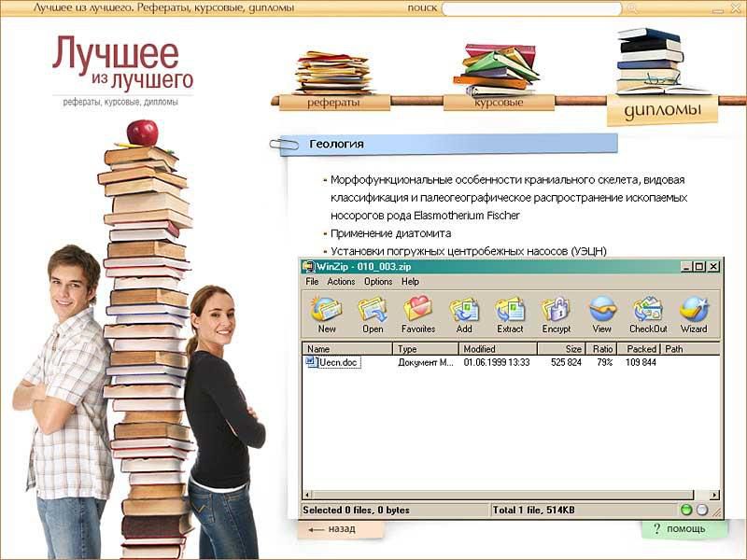Click the View toolbar icon

point(602,312)
